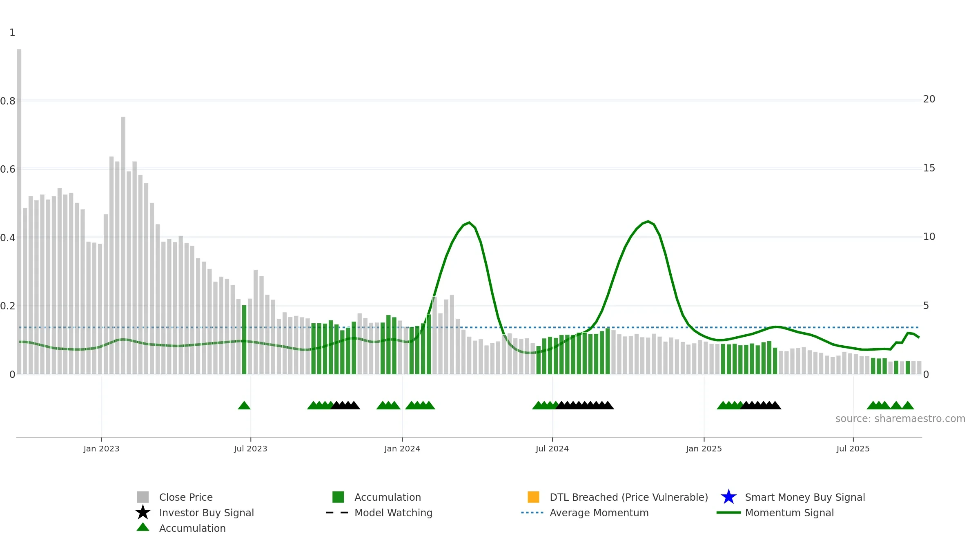Click the Investor Buy Signal legend label
The height and width of the screenshot is (551, 980).
point(207,513)
